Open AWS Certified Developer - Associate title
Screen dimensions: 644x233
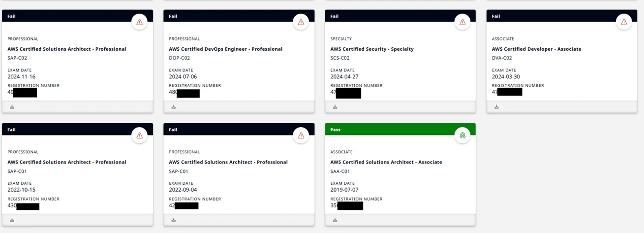[x=536, y=49]
